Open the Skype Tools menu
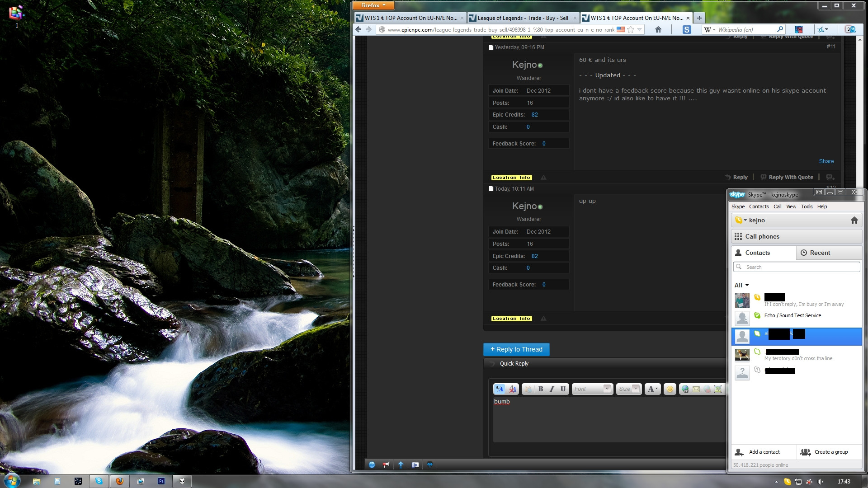 click(x=807, y=206)
